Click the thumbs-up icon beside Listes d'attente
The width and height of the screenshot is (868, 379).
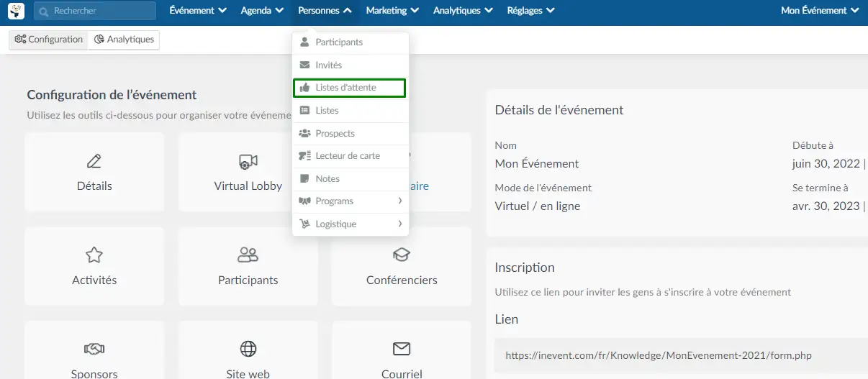304,88
